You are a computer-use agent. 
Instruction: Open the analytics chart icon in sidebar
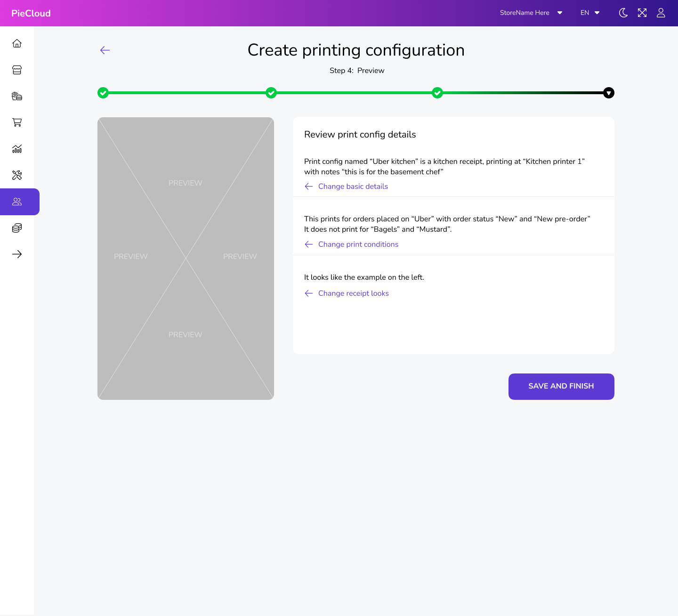tap(17, 149)
